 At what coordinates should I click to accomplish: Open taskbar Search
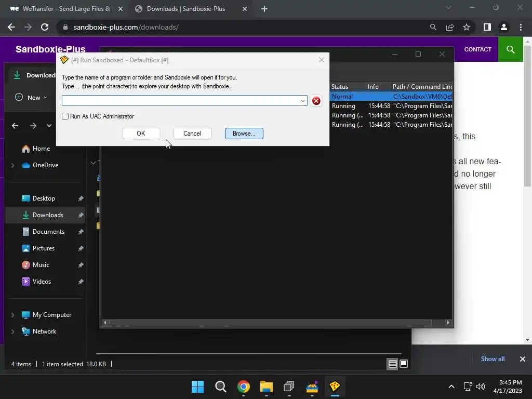(220, 387)
